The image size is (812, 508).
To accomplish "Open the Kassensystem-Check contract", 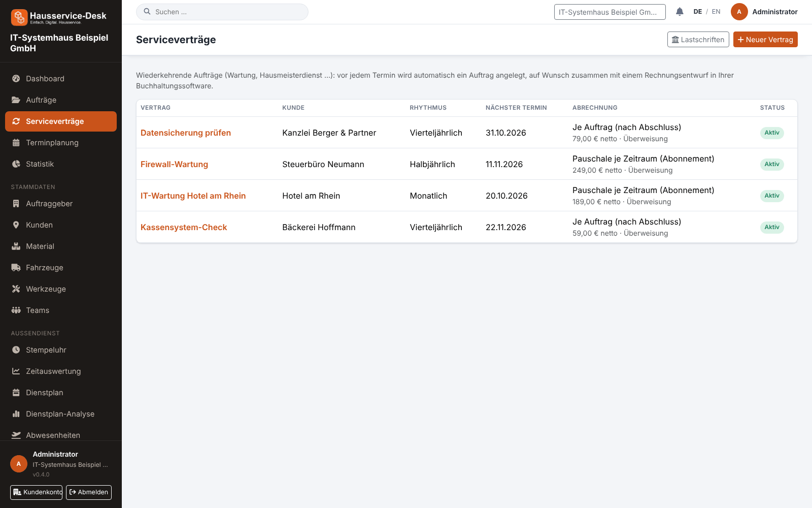I will point(184,227).
